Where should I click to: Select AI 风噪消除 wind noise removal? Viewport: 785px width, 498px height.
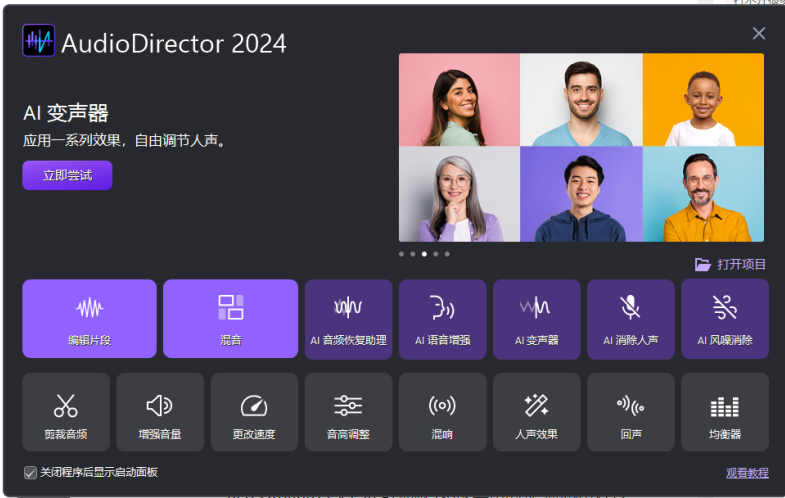(725, 319)
